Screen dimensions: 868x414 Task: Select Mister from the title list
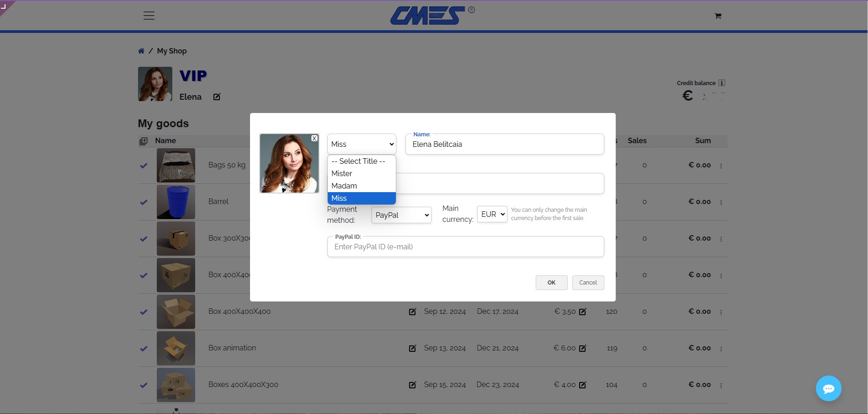341,173
